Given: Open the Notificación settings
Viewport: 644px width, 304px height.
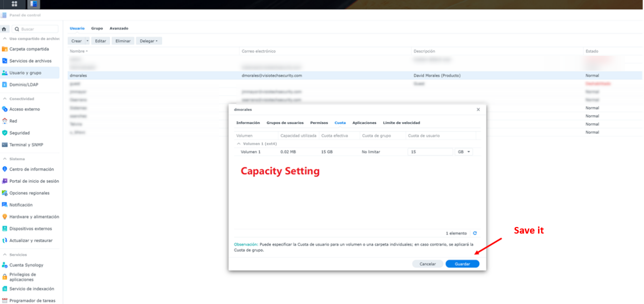Looking at the screenshot, I should pyautogui.click(x=29, y=205).
